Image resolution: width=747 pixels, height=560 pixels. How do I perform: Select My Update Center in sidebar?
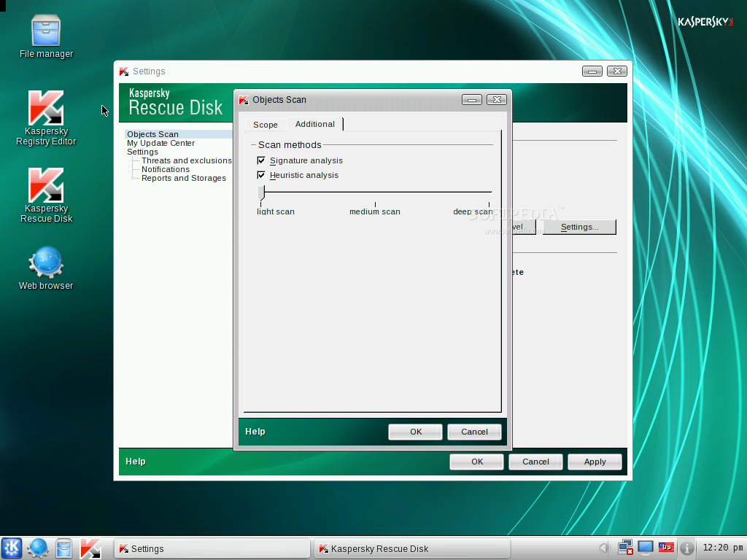[x=160, y=143]
